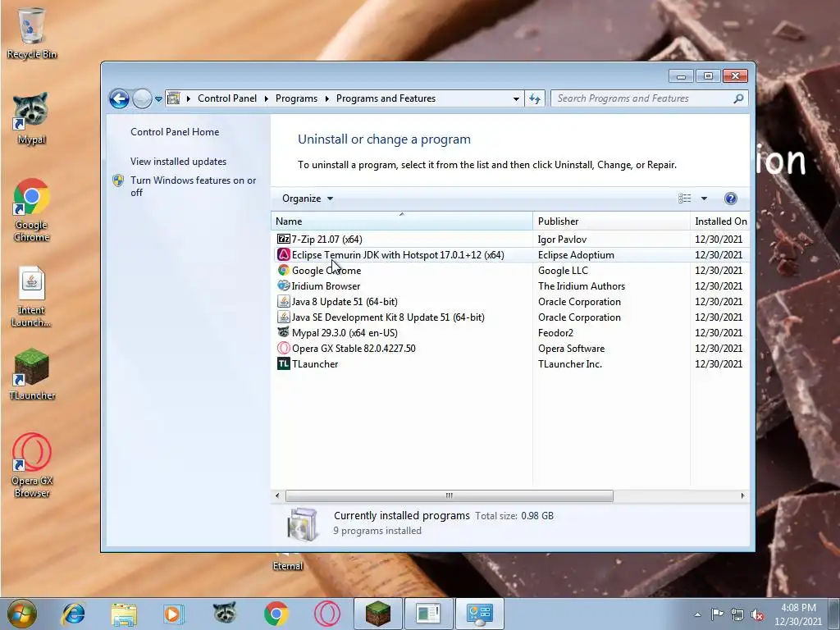The image size is (840, 630).
Task: Click the Programs breadcrumb
Action: coord(296,98)
